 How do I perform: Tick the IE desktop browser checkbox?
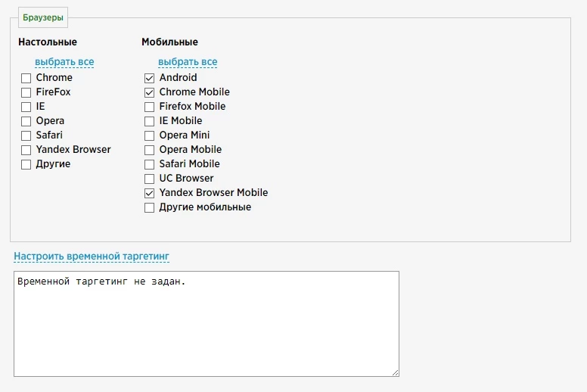click(26, 107)
